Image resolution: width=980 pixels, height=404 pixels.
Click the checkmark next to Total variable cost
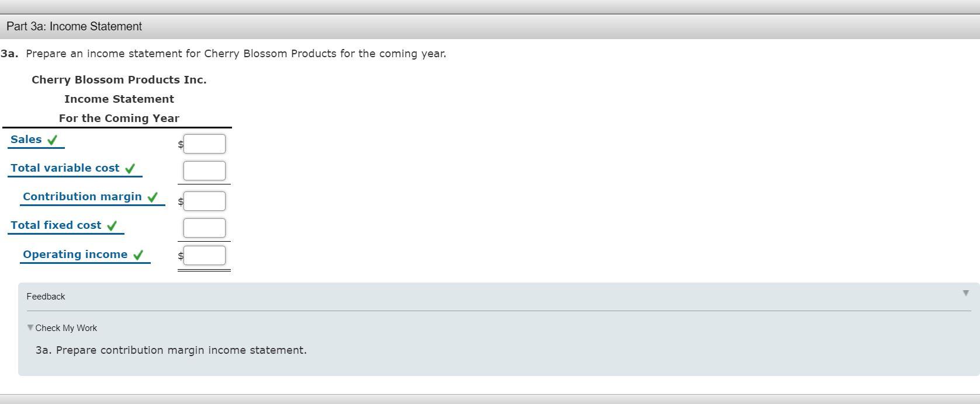pyautogui.click(x=130, y=168)
